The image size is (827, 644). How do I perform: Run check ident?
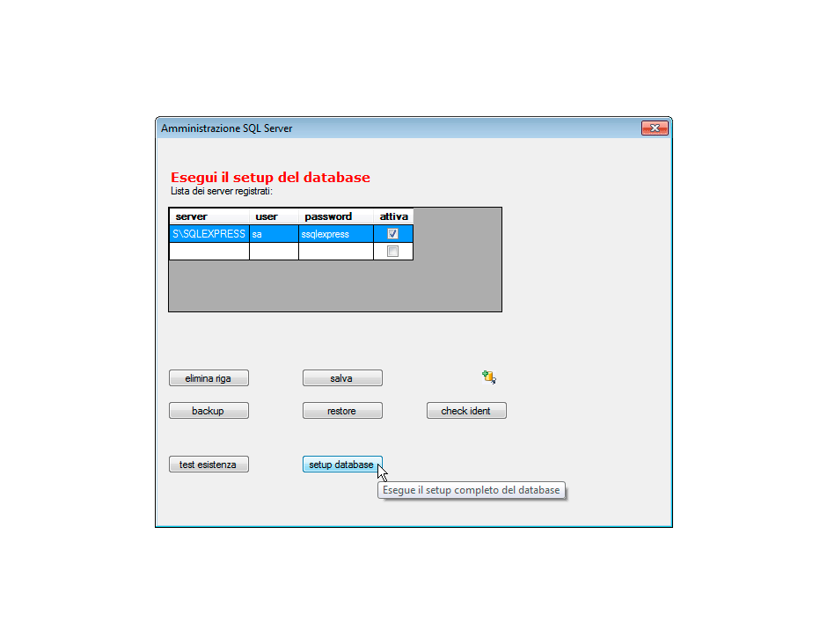pyautogui.click(x=466, y=410)
